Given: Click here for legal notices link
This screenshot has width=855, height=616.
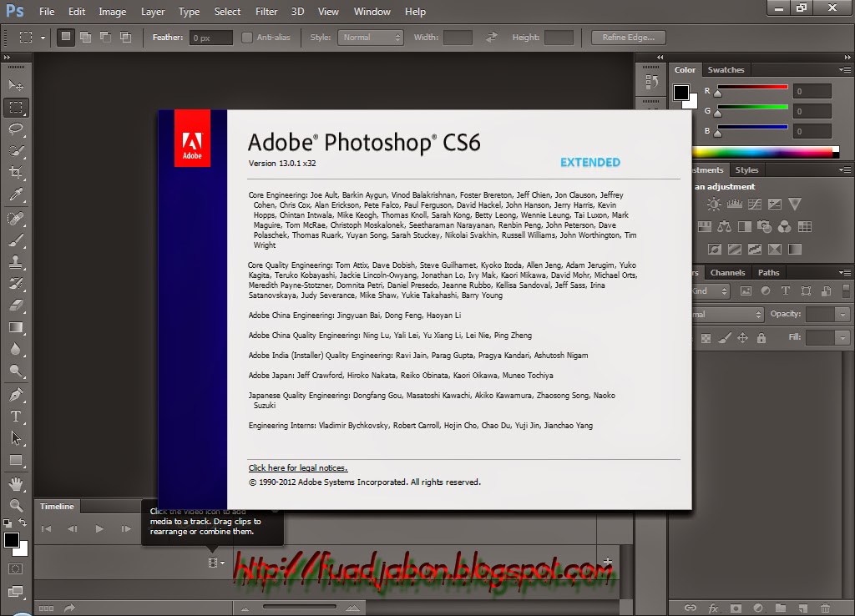Looking at the screenshot, I should click(298, 467).
